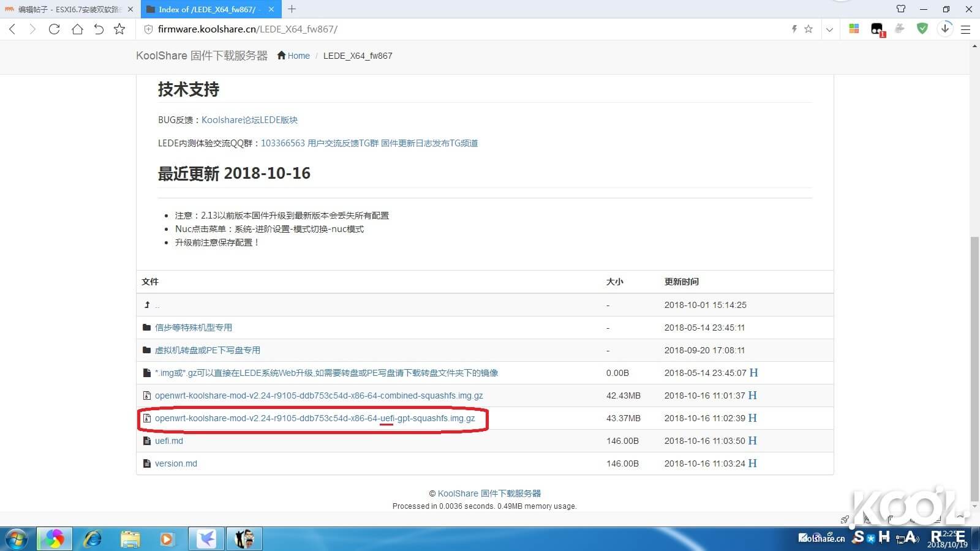
Task: Download the circled uefi-gpt squashfs image
Action: pos(314,418)
